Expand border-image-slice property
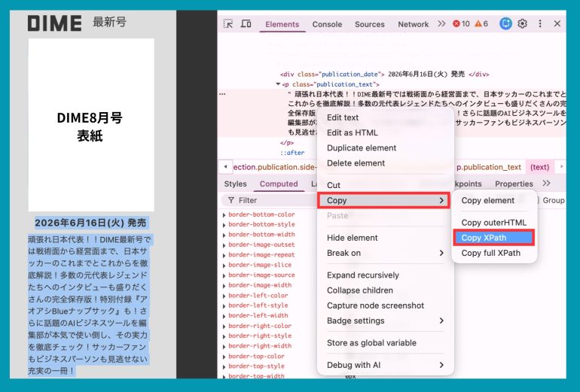Image resolution: width=580 pixels, height=392 pixels. (224, 266)
